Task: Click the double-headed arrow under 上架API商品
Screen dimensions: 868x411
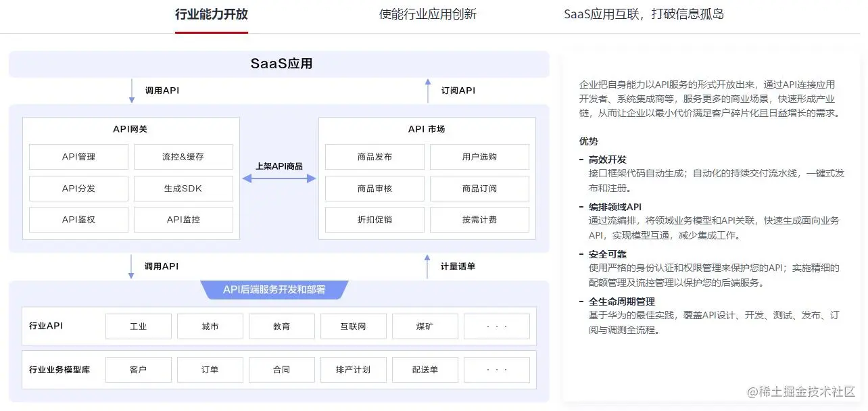Action: tap(279, 178)
